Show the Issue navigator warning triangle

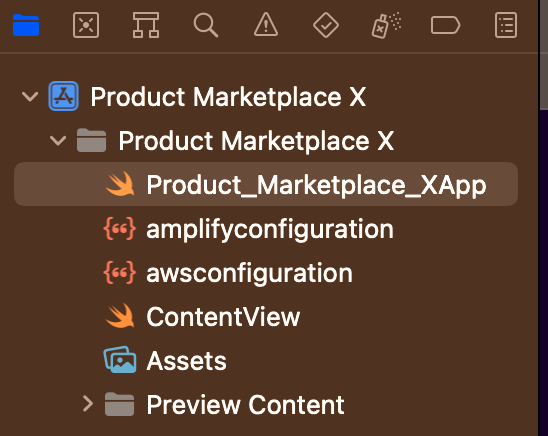(x=266, y=25)
